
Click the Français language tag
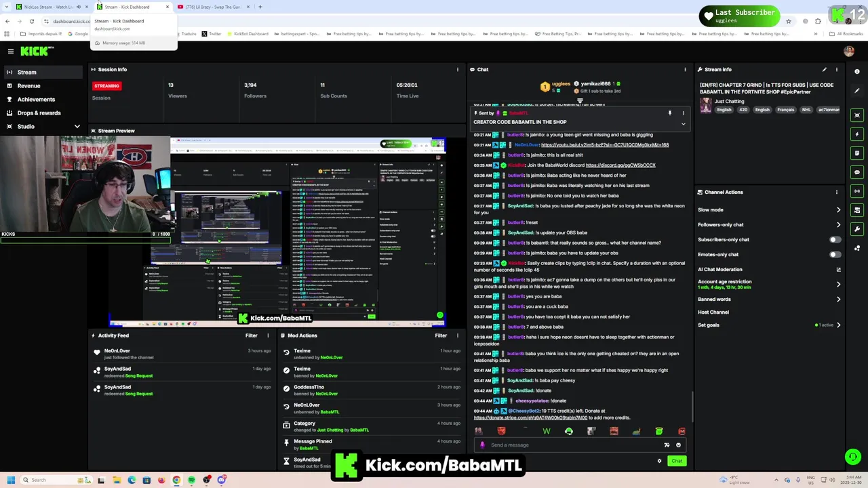pos(785,110)
